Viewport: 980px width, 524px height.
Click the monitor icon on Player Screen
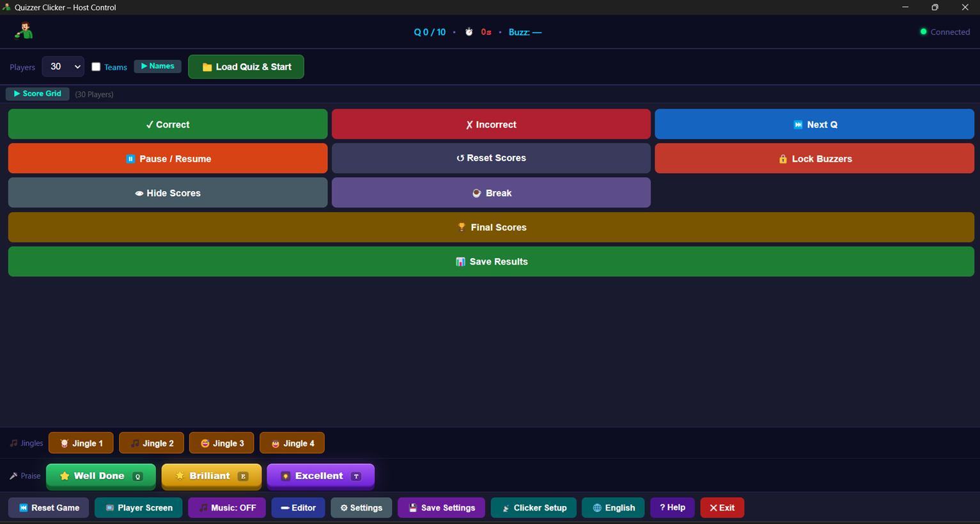110,508
